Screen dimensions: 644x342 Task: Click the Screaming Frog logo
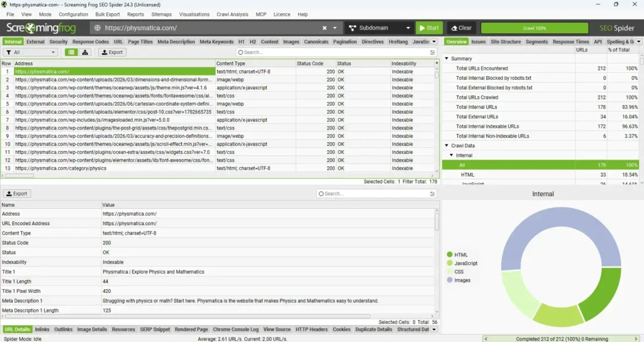pos(41,28)
